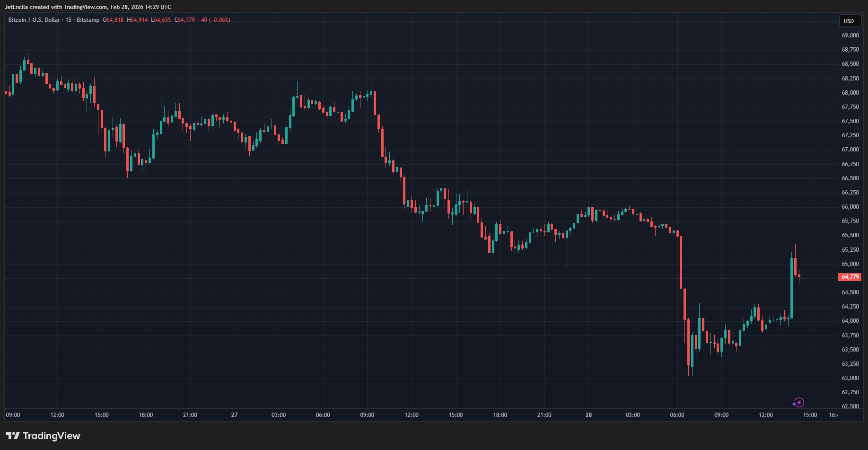This screenshot has width=868, height=450.
Task: Click the long red candle falling from 65,500
Action: tap(681, 263)
